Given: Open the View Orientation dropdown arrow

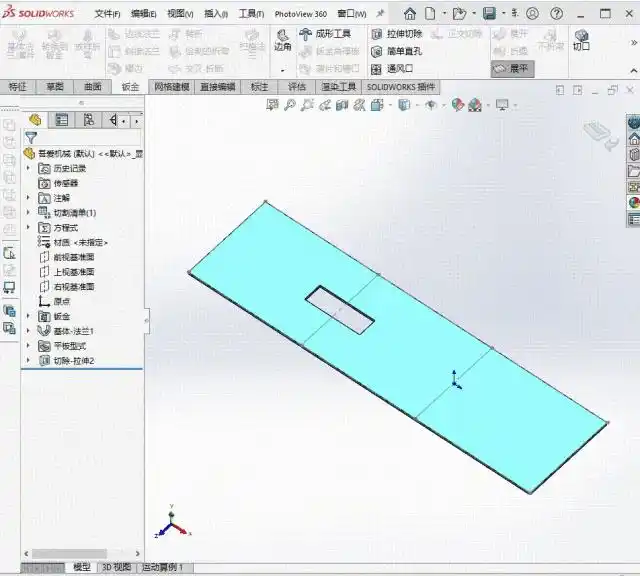Looking at the screenshot, I should 390,106.
